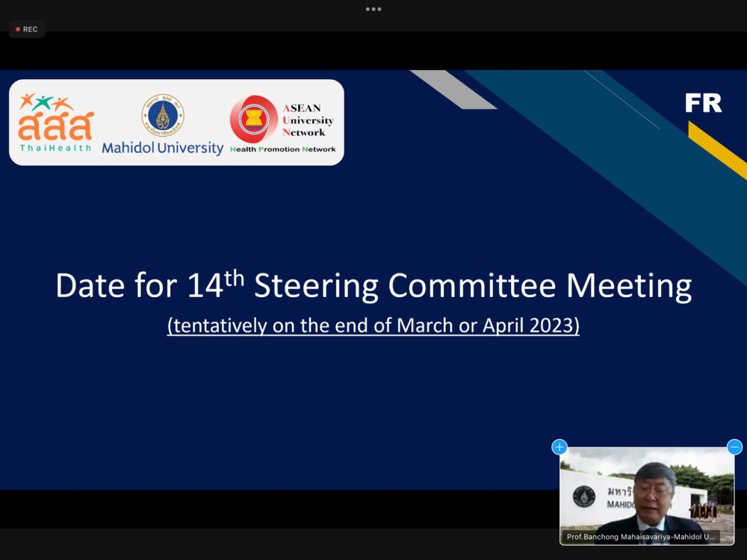Click the gray diagonal stripe on slide

(x=453, y=90)
